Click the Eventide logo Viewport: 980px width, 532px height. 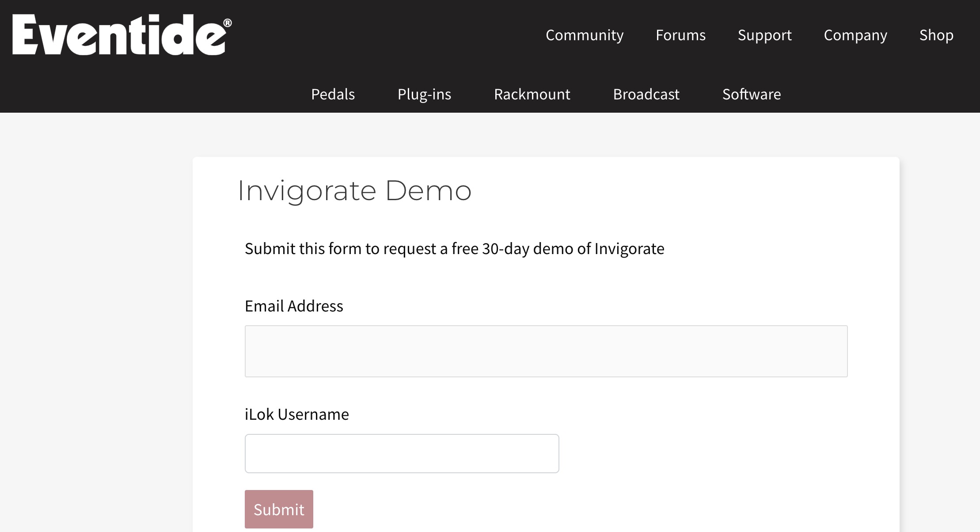tap(122, 34)
